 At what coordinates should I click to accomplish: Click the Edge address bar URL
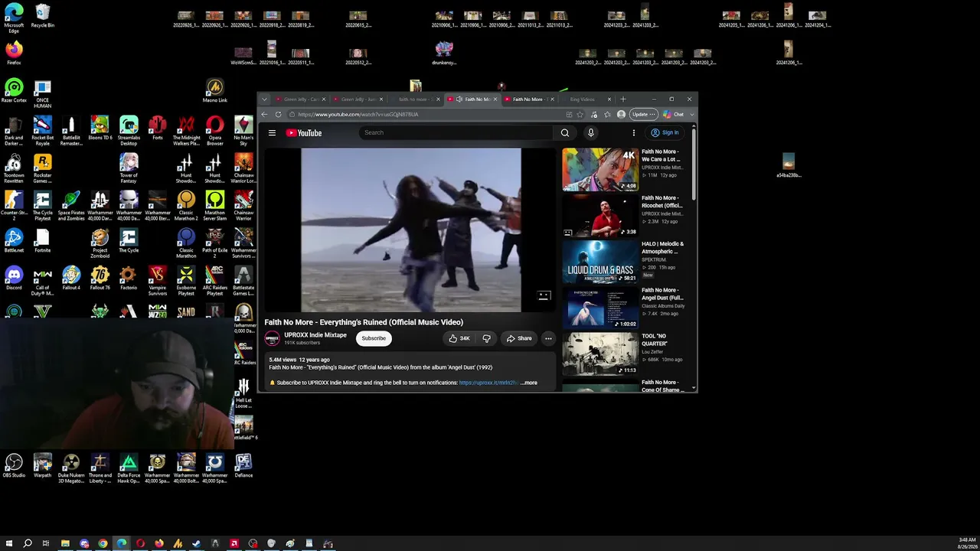[358, 115]
